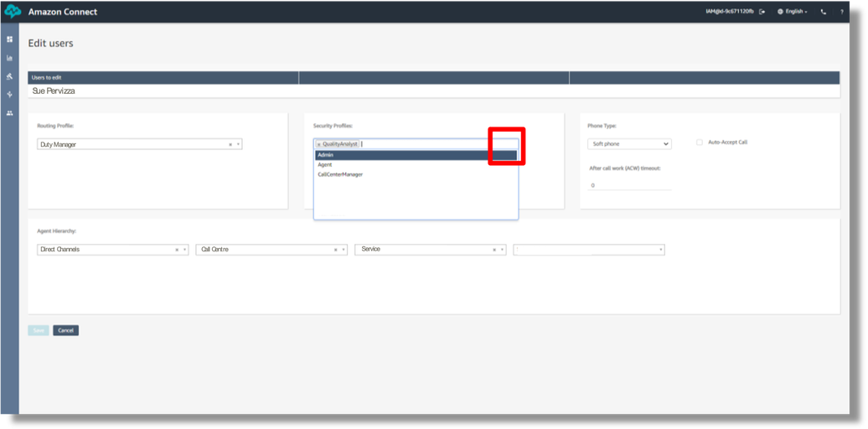This screenshot has width=868, height=429.
Task: Click the Save button
Action: pos(39,330)
